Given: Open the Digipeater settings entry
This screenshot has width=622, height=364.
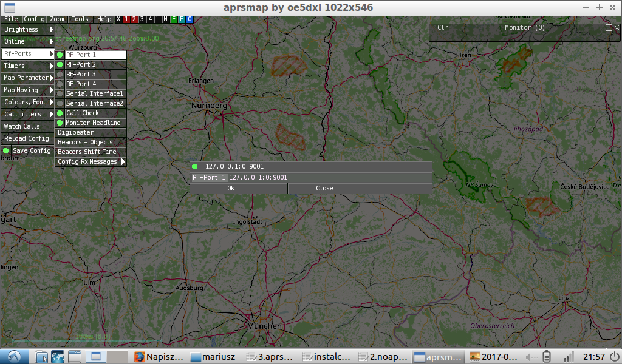Looking at the screenshot, I should click(x=91, y=132).
